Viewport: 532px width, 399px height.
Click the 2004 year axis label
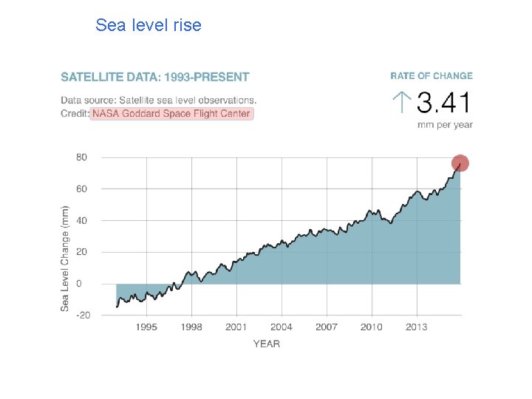point(282,327)
